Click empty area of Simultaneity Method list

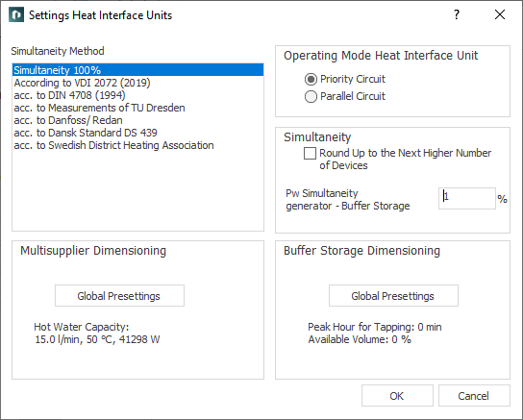click(138, 190)
